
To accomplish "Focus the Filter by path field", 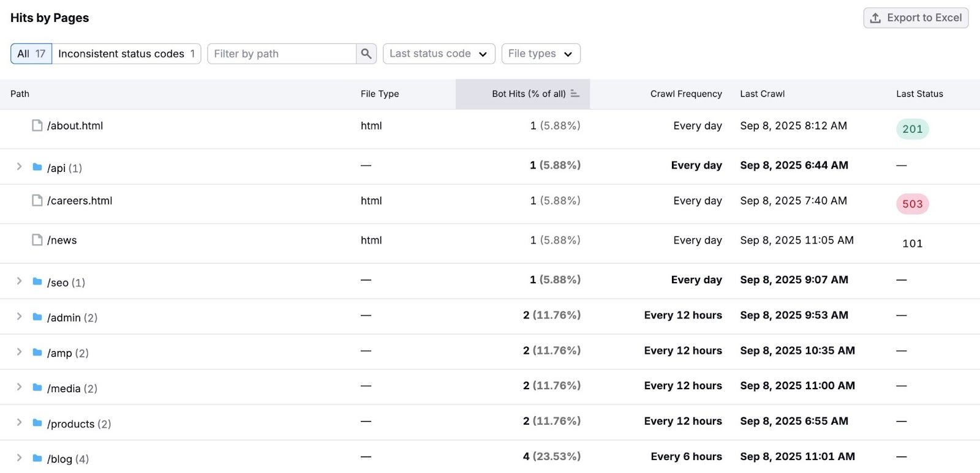I will (282, 54).
